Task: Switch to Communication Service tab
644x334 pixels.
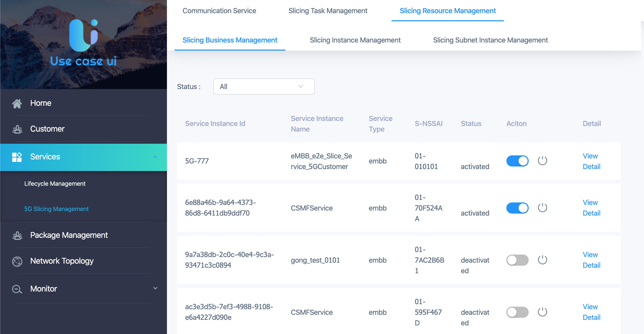Action: [219, 11]
